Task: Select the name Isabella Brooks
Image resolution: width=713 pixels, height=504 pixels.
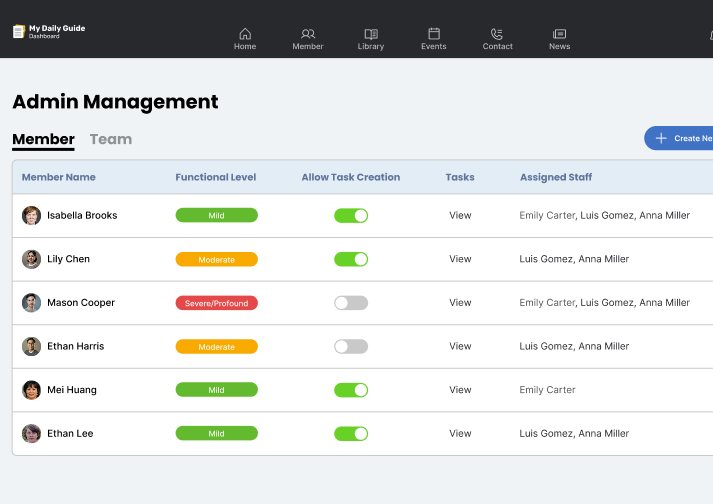Action: click(82, 216)
